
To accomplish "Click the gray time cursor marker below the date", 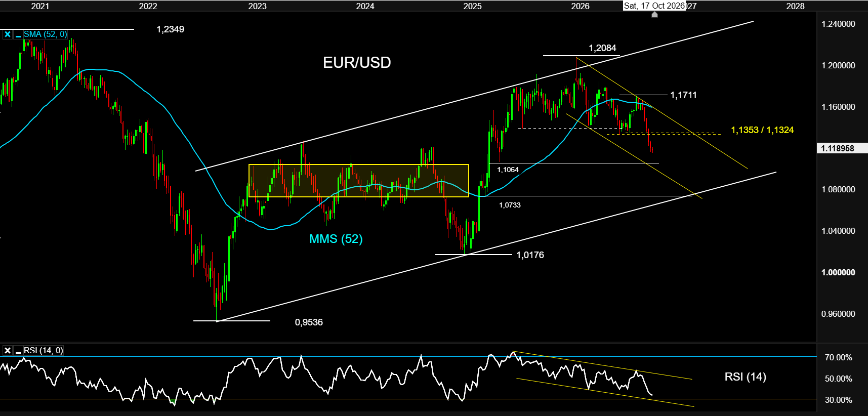I will pyautogui.click(x=654, y=14).
